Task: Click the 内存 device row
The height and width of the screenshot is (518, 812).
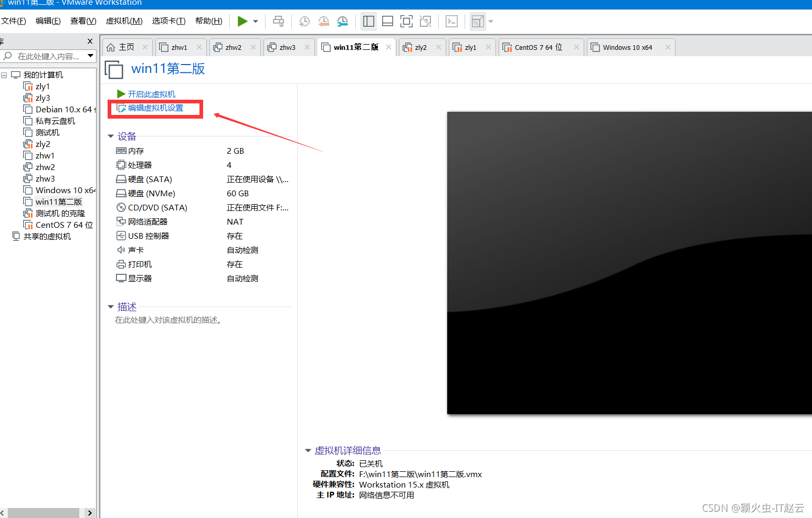Action: pos(203,151)
